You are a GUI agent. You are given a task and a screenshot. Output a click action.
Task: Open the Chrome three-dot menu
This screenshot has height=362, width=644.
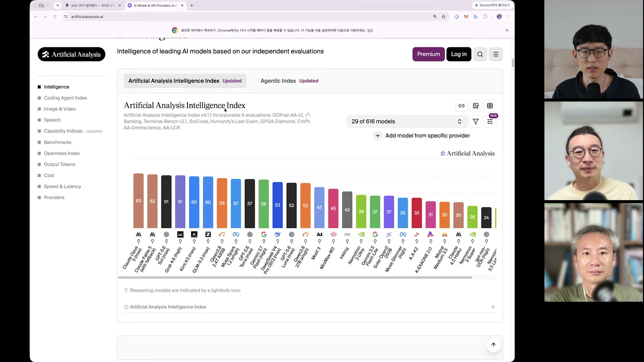509,17
